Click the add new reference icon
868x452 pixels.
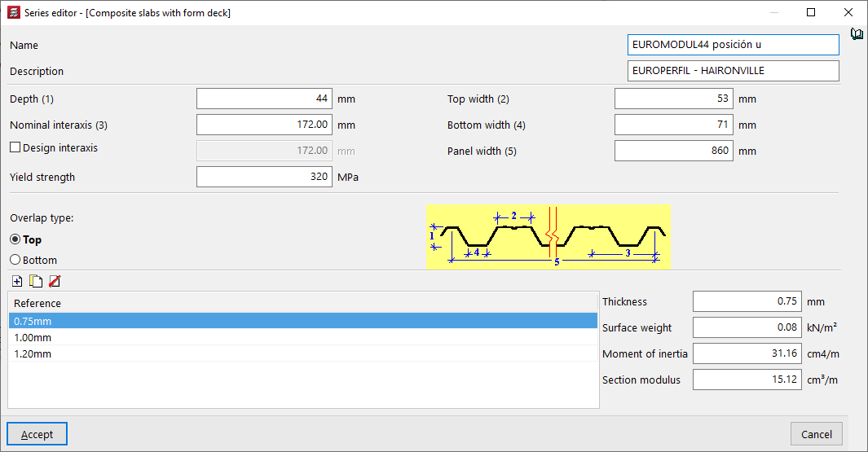(17, 282)
